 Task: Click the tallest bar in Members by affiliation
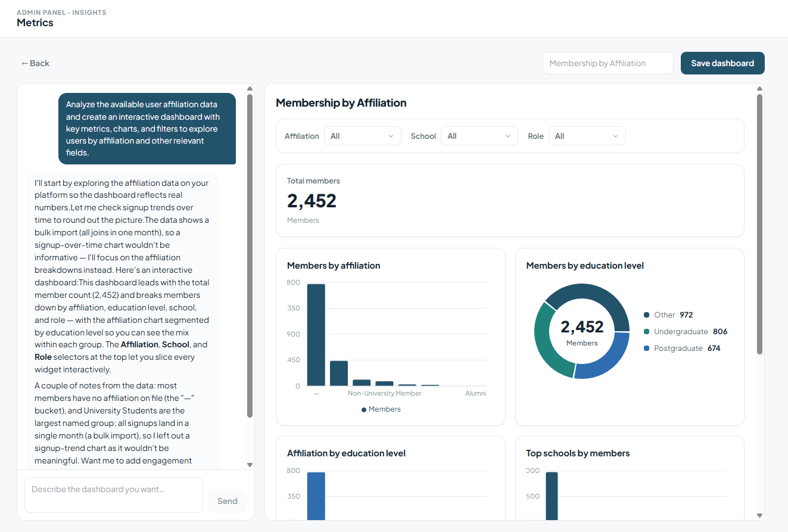tap(316, 335)
